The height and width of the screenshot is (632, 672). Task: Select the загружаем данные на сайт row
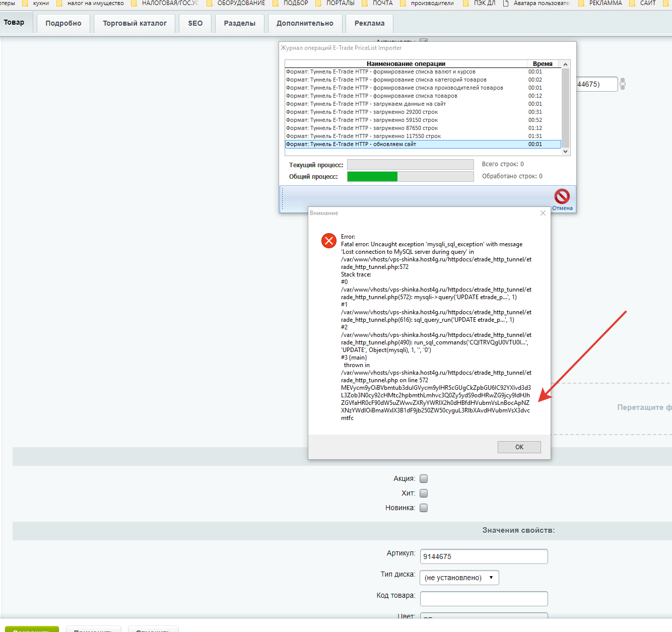coord(423,104)
